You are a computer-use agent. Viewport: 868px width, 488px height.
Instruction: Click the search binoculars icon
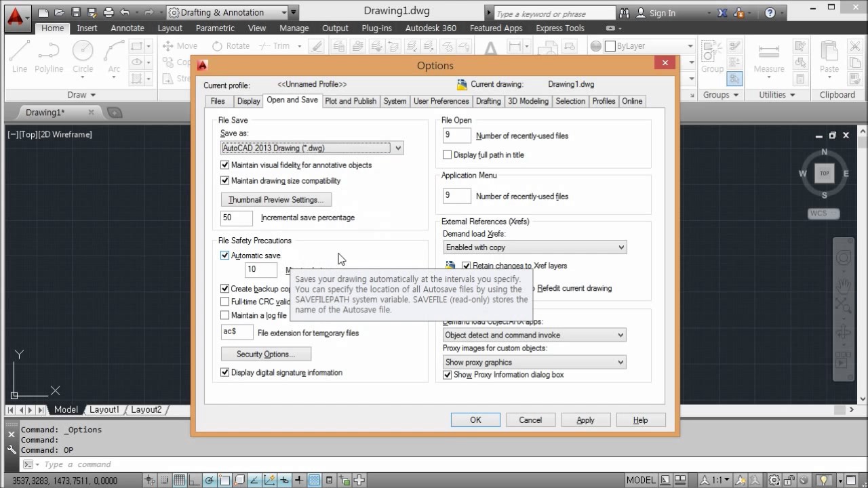pyautogui.click(x=625, y=13)
